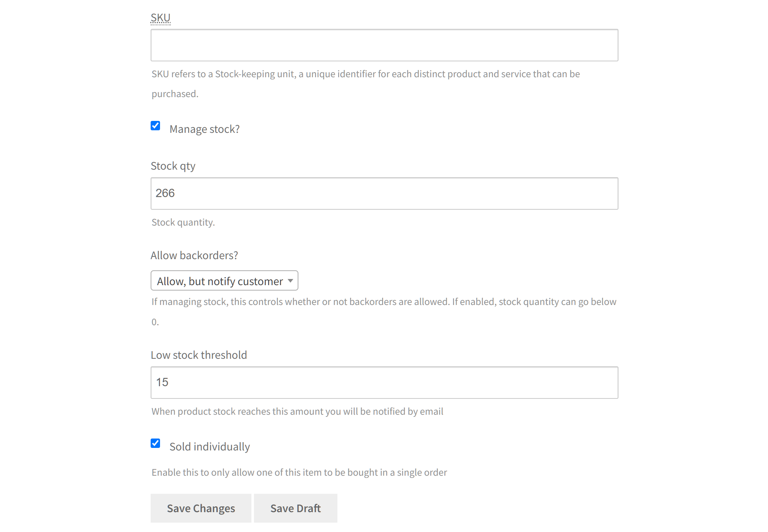
Task: Click the 'Allow backorders?' label
Action: tap(194, 256)
